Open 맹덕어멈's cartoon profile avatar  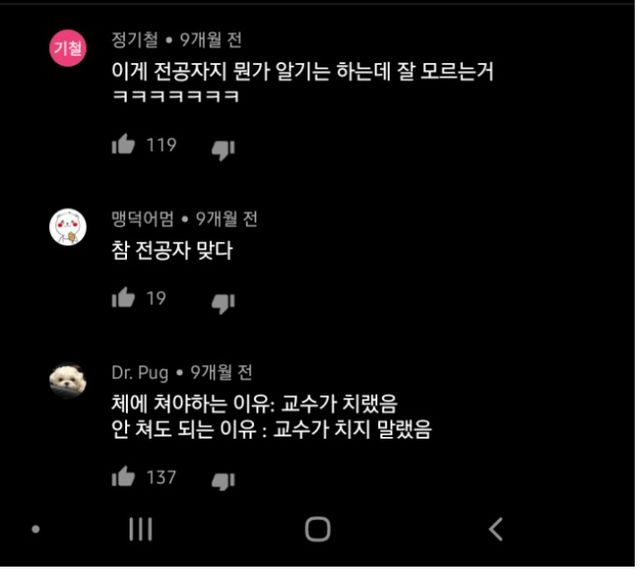68,227
